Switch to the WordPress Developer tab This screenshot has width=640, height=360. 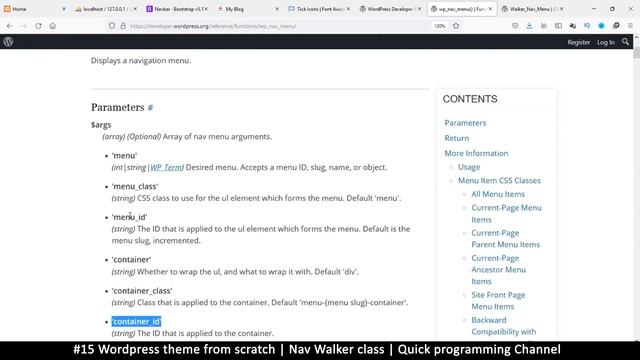click(389, 9)
